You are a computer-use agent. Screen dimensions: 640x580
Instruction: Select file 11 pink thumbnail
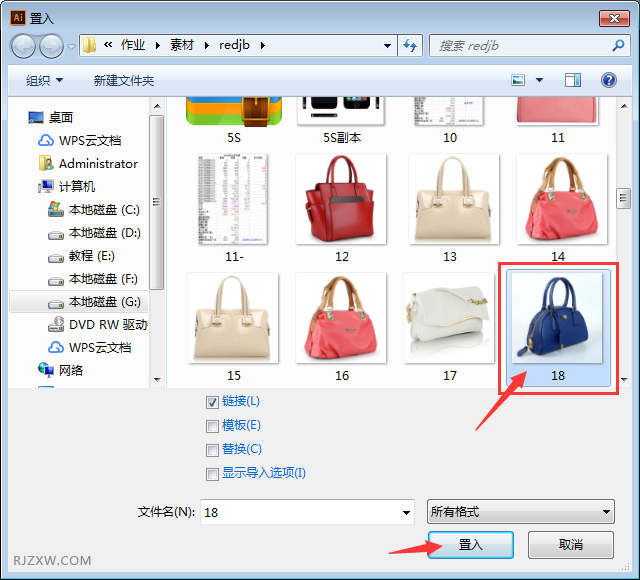click(557, 111)
